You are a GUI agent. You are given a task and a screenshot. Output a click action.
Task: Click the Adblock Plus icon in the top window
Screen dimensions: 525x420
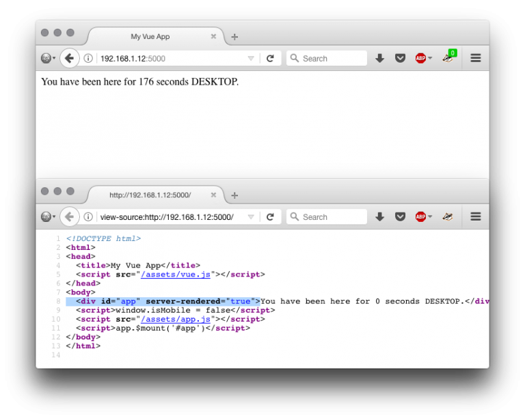420,59
